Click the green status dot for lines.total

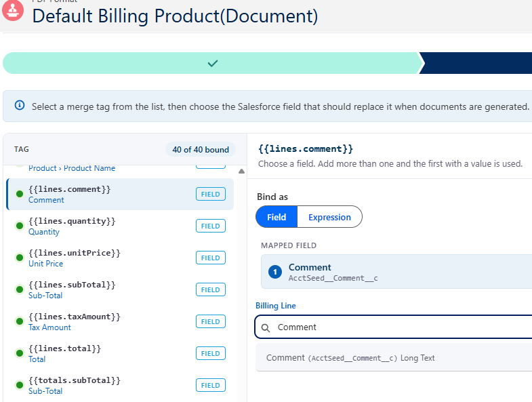20,353
